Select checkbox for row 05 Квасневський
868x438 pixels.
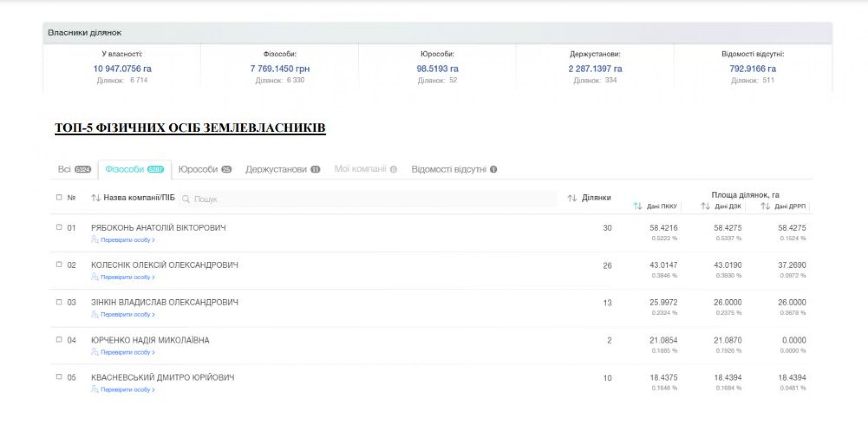(59, 377)
